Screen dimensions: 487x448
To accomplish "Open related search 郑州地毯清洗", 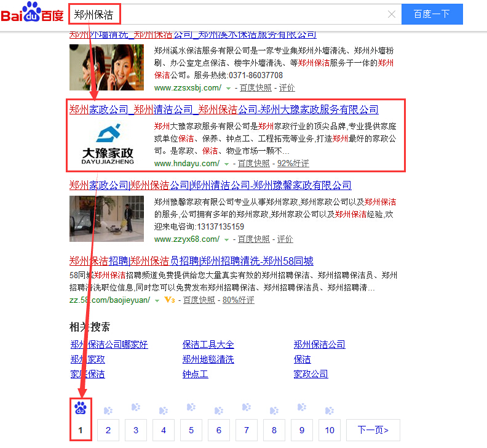I will (208, 359).
